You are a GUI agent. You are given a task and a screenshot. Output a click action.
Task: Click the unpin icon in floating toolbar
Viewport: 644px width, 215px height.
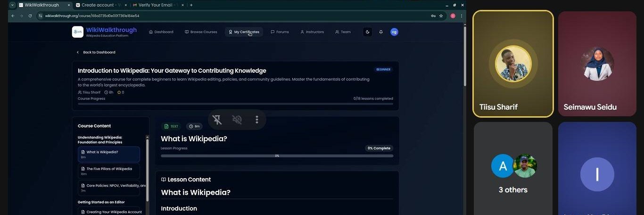[x=217, y=120]
